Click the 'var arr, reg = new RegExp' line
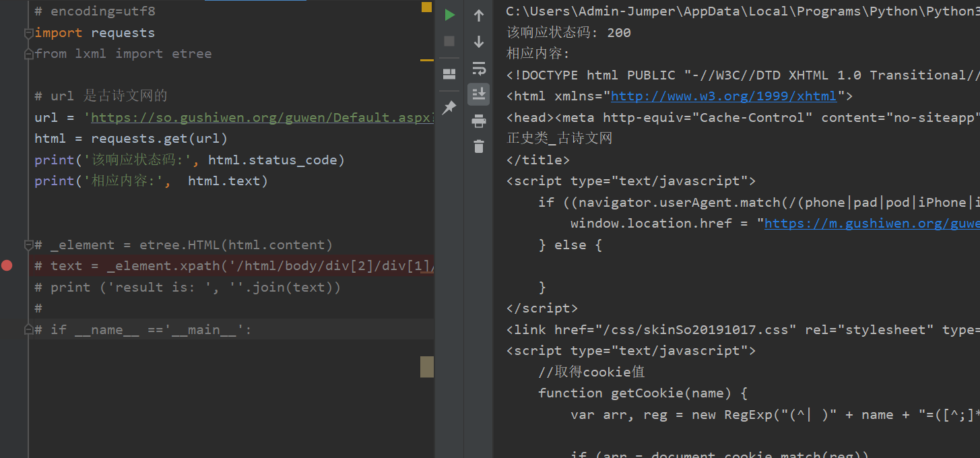This screenshot has width=980, height=458. [x=775, y=414]
